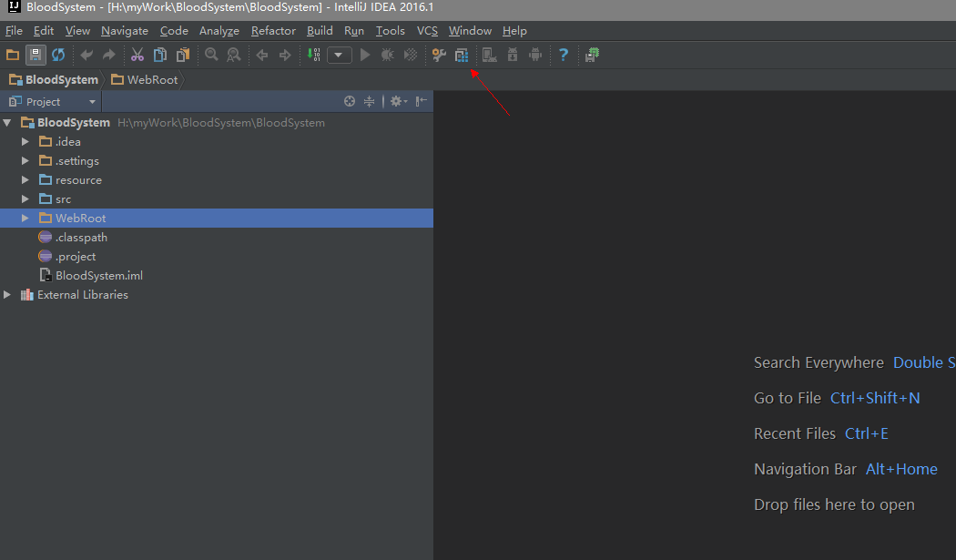Image resolution: width=956 pixels, height=560 pixels.
Task: Click the Debug bug icon
Action: coord(387,55)
